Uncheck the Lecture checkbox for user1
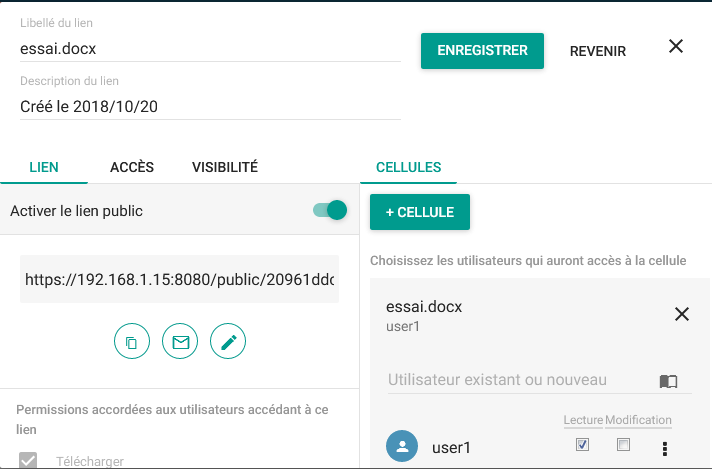The width and height of the screenshot is (712, 469). click(x=583, y=444)
